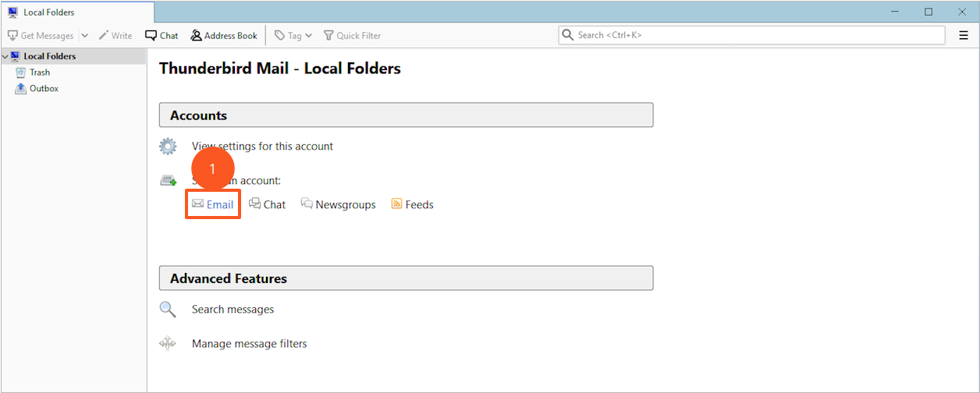Screen dimensions: 980x393
Task: Open View settings for this account
Action: 262,147
